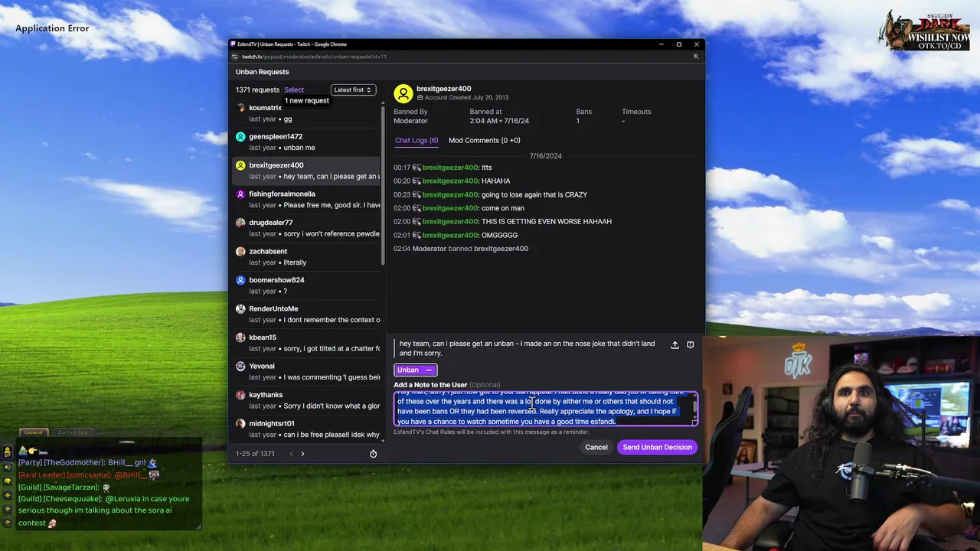Click the zoom magnifier icon in the address bar
980x551 pixels.
click(x=696, y=57)
